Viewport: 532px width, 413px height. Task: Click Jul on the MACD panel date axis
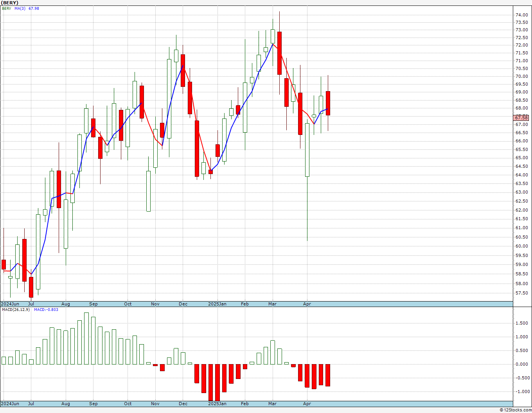(31, 404)
